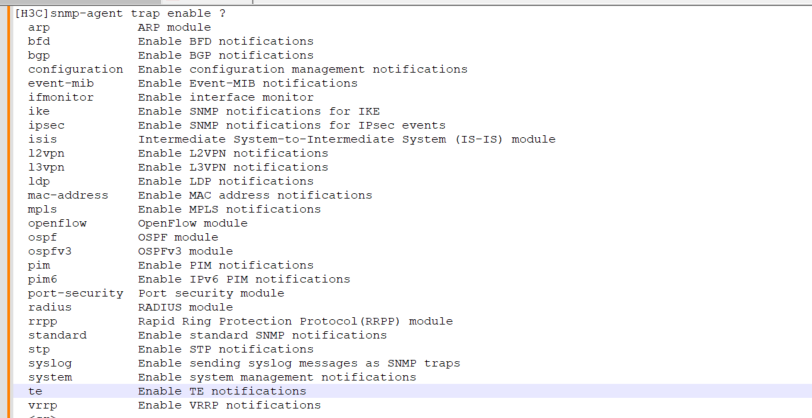
Task: Click the 'standard' keyword
Action: (57, 335)
